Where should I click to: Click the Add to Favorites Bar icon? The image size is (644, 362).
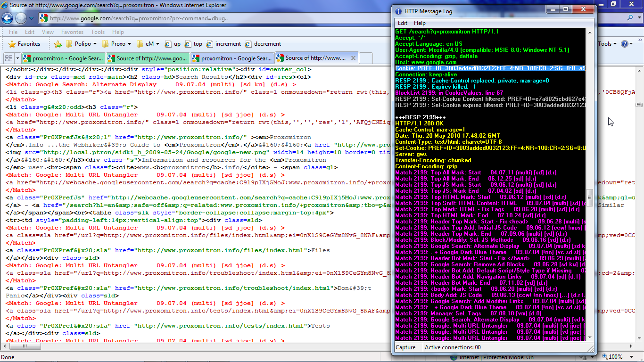click(x=58, y=44)
